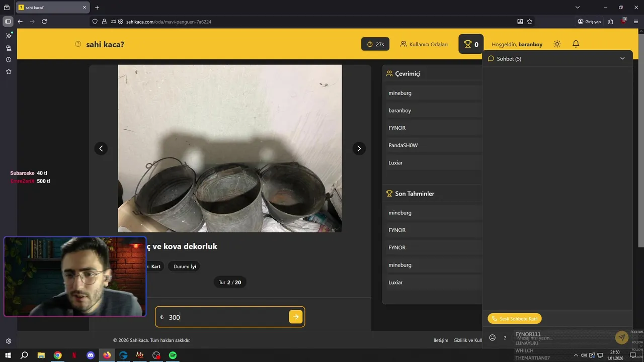Click the Sohbet (5) chat header
644x362 pixels.
click(557, 58)
